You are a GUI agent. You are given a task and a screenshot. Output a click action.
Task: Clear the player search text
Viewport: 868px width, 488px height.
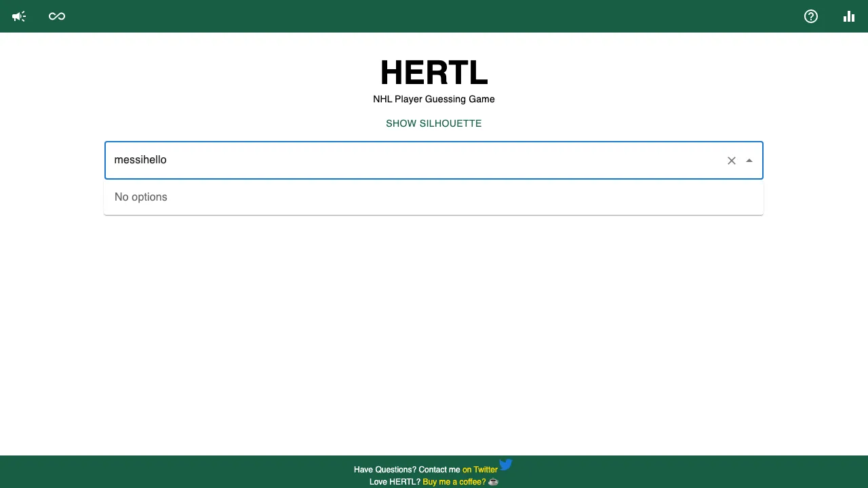732,161
